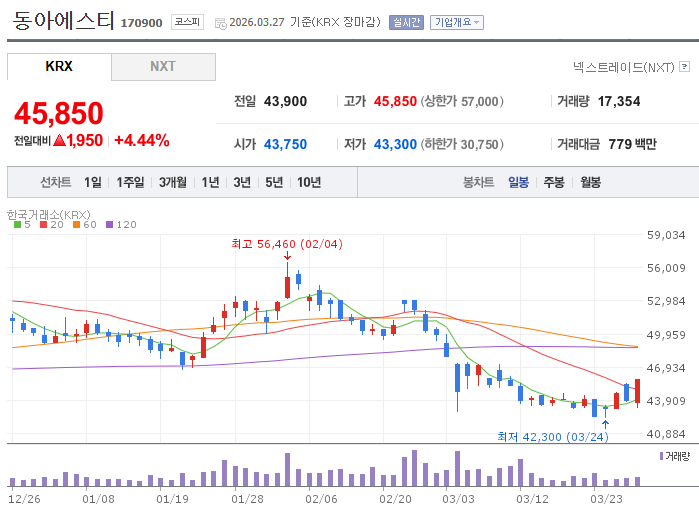
Task: Click the +4.44% change rate
Action: pos(142,140)
